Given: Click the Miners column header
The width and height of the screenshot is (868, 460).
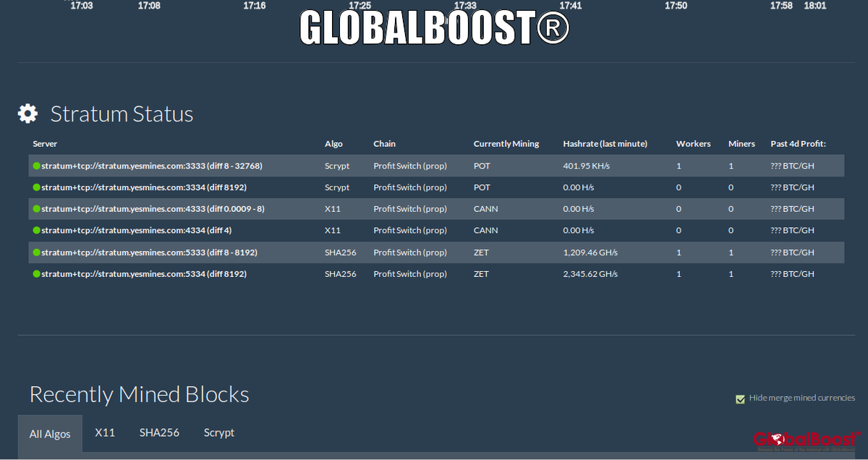Looking at the screenshot, I should (741, 144).
